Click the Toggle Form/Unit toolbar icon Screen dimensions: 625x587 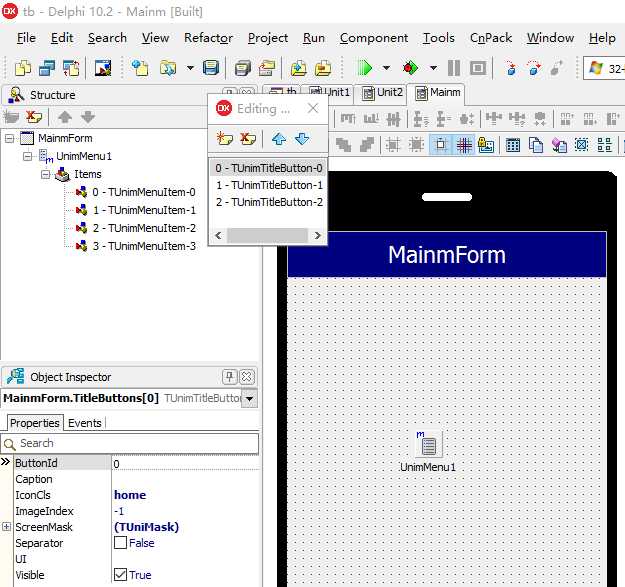point(71,68)
